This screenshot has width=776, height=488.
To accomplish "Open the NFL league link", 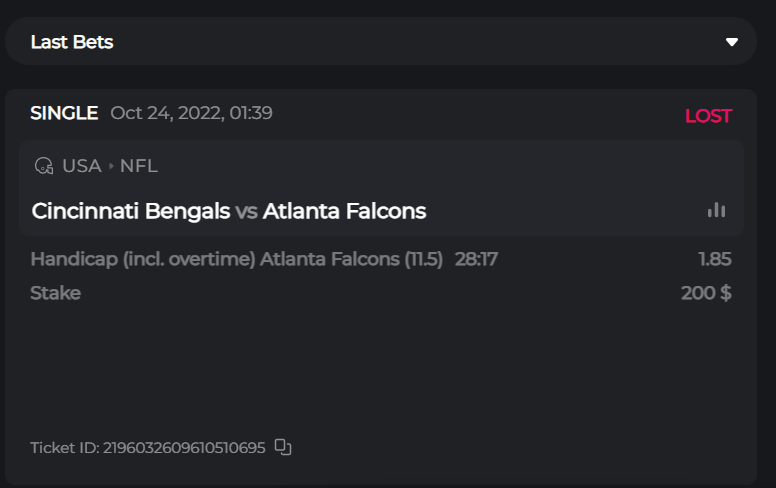I will [139, 166].
